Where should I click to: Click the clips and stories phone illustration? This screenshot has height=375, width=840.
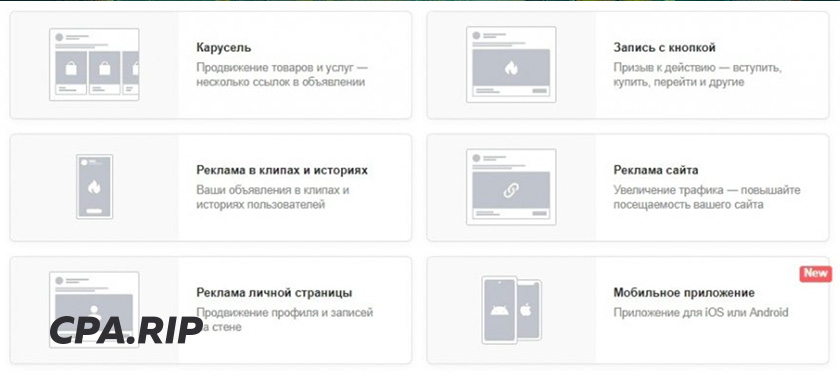[x=94, y=186]
